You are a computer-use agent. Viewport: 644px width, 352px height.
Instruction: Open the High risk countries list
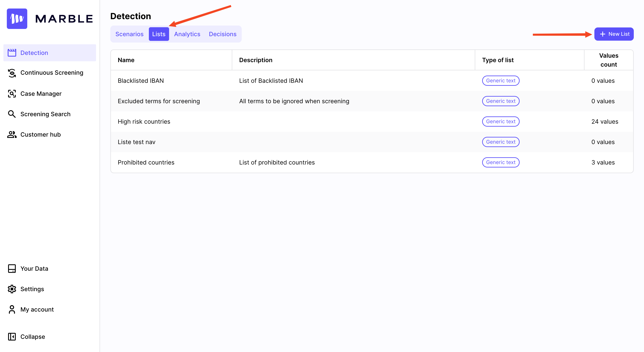(144, 122)
